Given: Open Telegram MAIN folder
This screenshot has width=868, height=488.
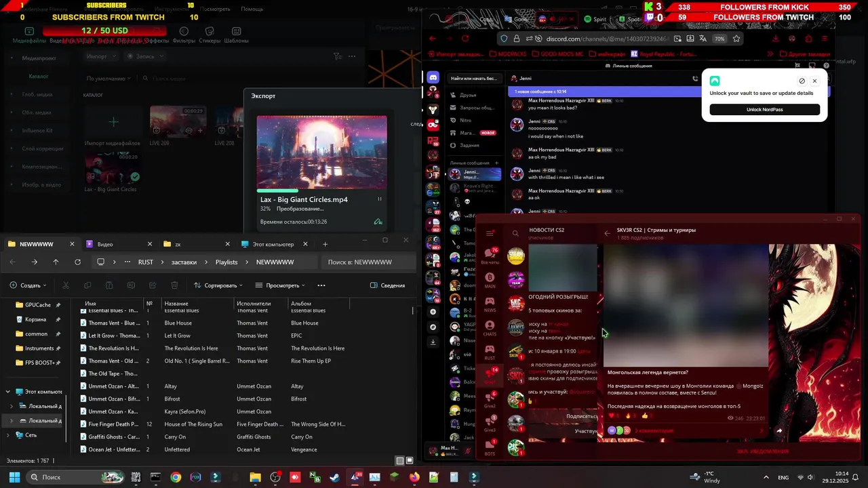Looking at the screenshot, I should [x=490, y=280].
